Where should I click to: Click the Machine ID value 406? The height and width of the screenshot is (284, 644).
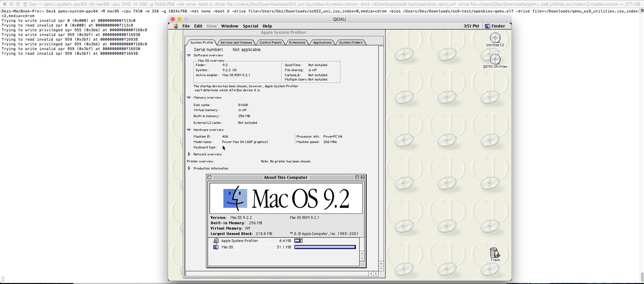tap(225, 137)
